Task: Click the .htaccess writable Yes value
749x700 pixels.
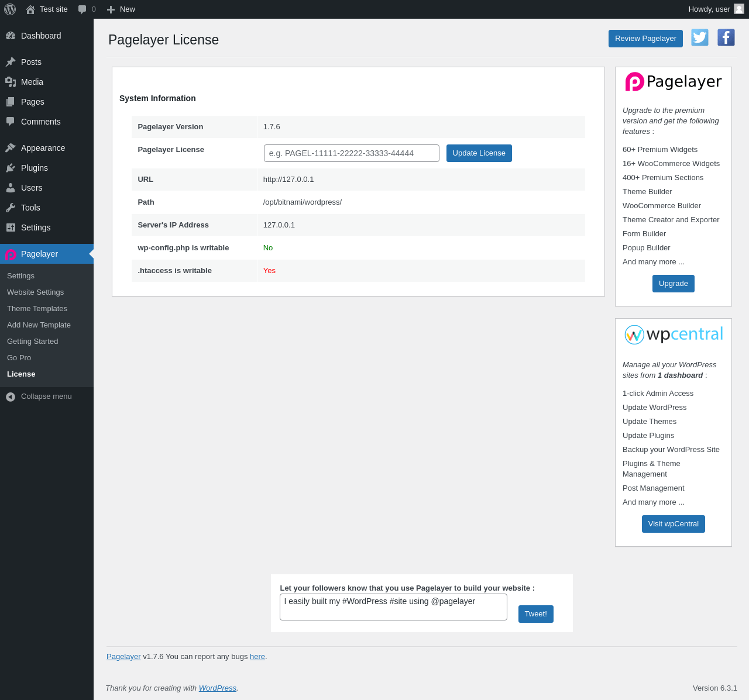Action: click(x=269, y=271)
